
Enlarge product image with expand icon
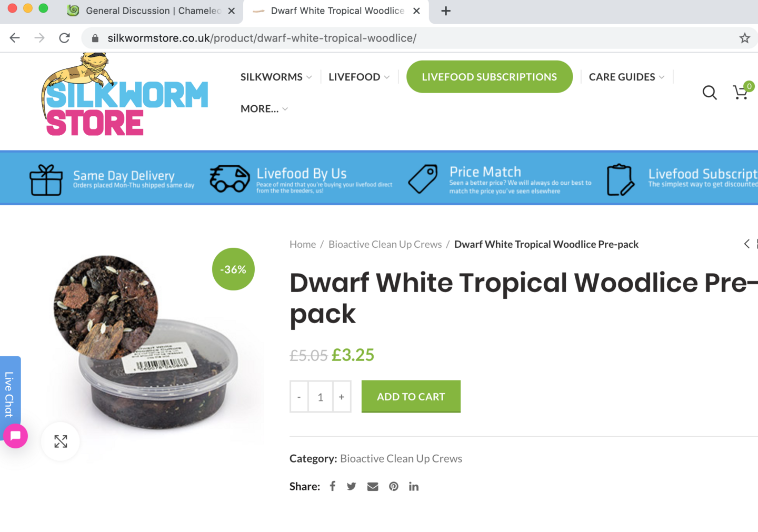61,441
